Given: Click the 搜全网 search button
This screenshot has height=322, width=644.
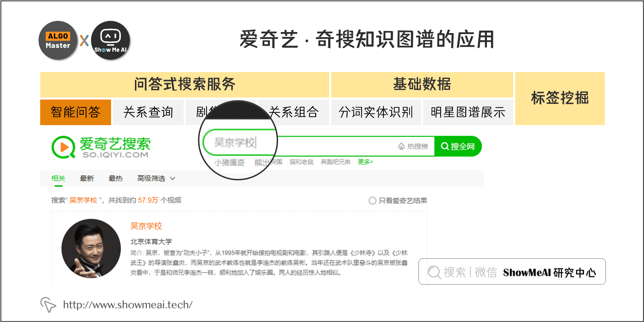Looking at the screenshot, I should (458, 146).
